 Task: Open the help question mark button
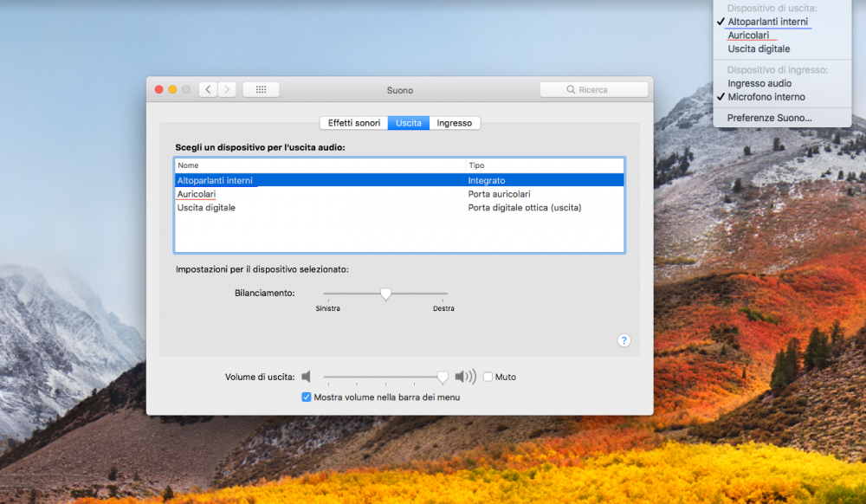[624, 340]
